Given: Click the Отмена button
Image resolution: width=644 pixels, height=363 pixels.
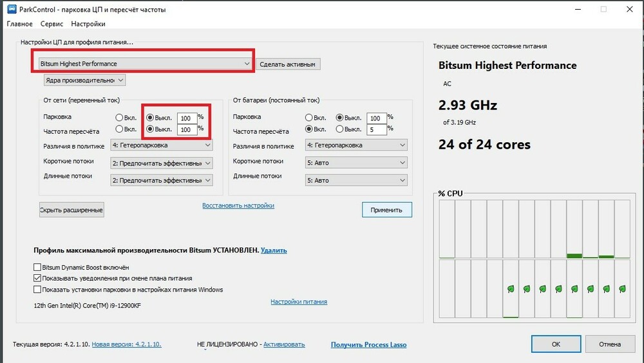Looking at the screenshot, I should click(x=609, y=344).
